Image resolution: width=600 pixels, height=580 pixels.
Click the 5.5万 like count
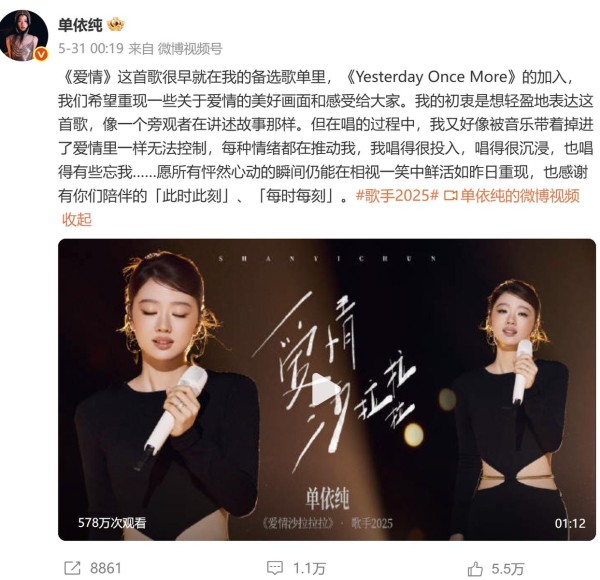[507, 569]
